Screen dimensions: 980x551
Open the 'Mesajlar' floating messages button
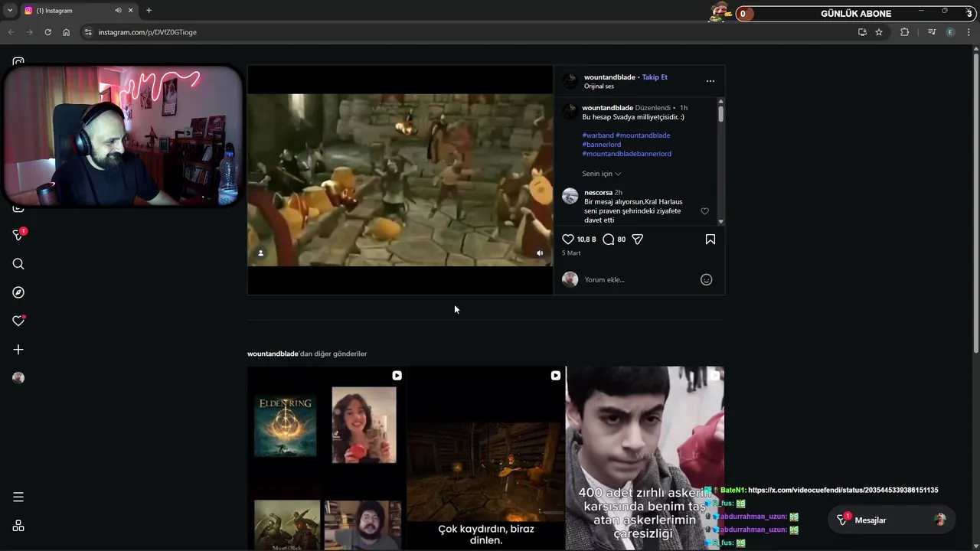(892, 520)
